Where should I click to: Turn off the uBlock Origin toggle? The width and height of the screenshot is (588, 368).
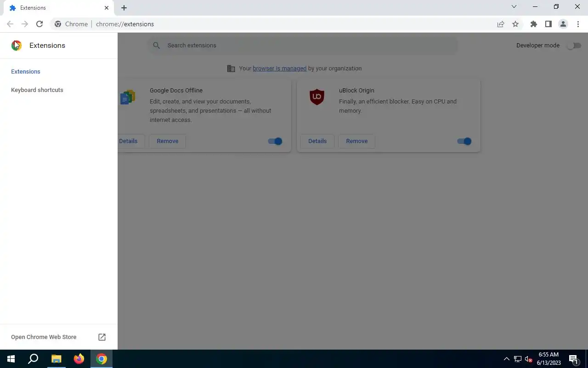coord(464,141)
